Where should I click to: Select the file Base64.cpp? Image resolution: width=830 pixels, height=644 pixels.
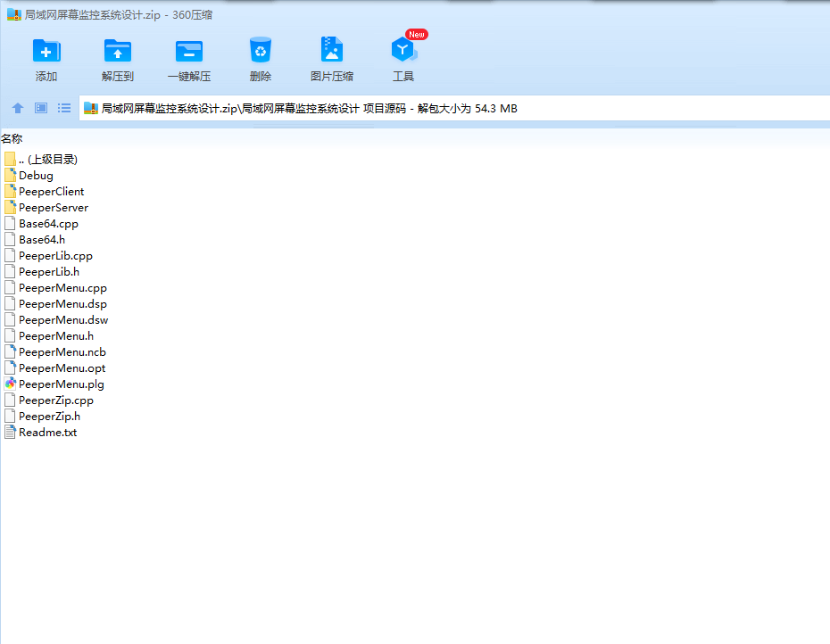(42, 223)
